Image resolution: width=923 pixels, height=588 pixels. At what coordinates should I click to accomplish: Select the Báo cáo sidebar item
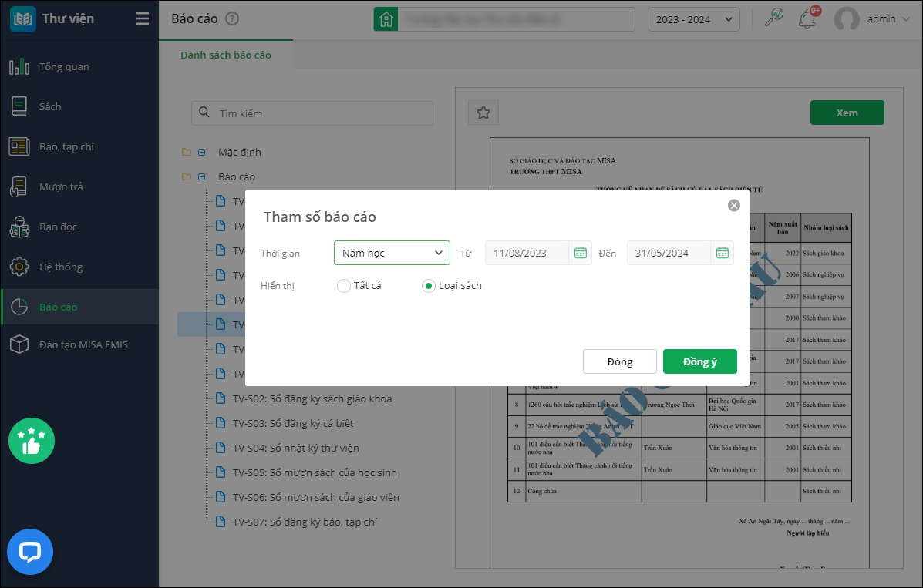click(x=79, y=307)
